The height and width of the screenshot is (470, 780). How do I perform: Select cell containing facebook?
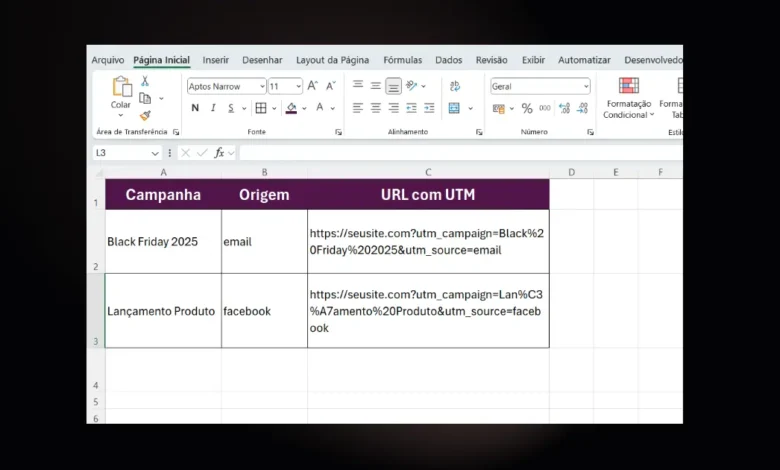pyautogui.click(x=264, y=311)
